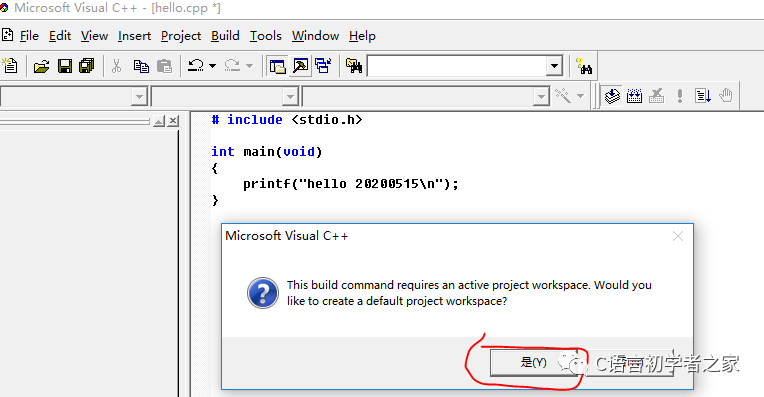Click the printf("hello 20200515\n") line

pyautogui.click(x=351, y=184)
